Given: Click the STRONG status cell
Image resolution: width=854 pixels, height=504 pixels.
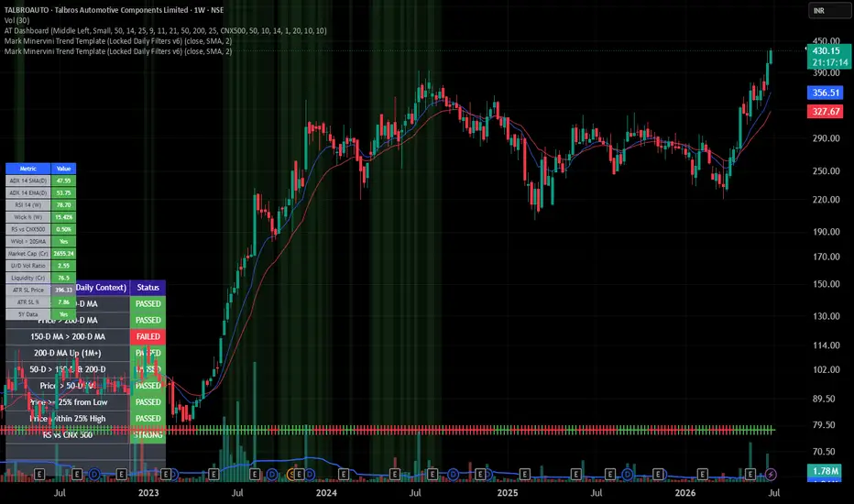Looking at the screenshot, I should point(148,434).
